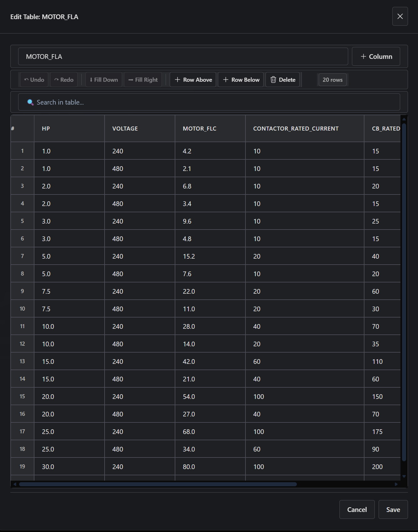Close the Edit Table dialog

tap(400, 16)
